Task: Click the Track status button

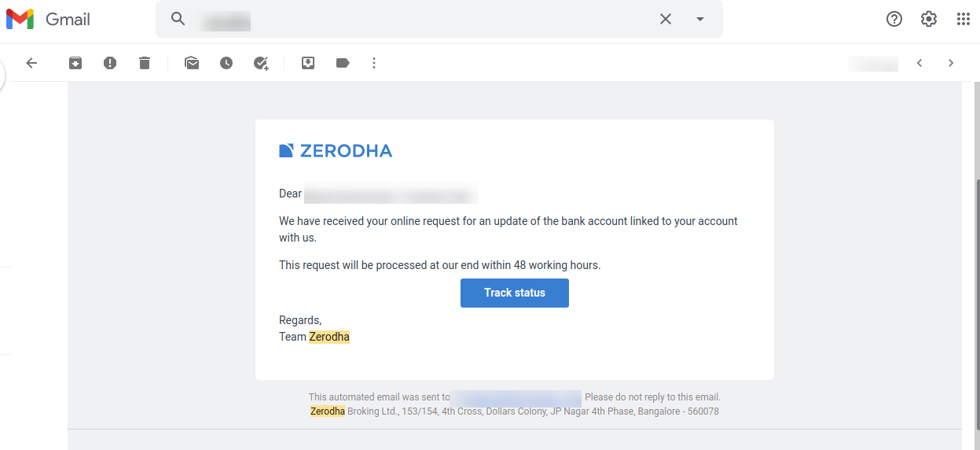Action: (x=515, y=293)
